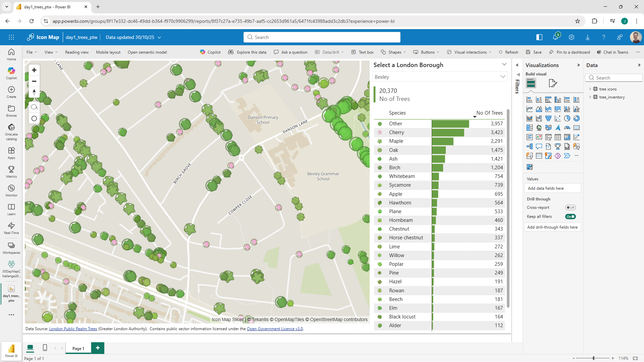This screenshot has height=362, width=644.
Task: Open the notifications bell icon
Action: 555,37
